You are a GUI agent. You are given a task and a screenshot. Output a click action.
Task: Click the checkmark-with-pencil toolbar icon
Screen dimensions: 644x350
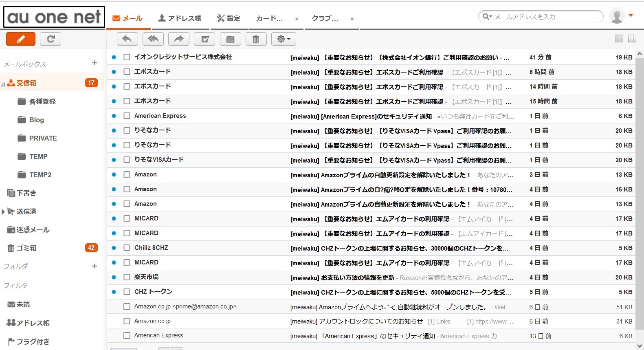tap(204, 39)
